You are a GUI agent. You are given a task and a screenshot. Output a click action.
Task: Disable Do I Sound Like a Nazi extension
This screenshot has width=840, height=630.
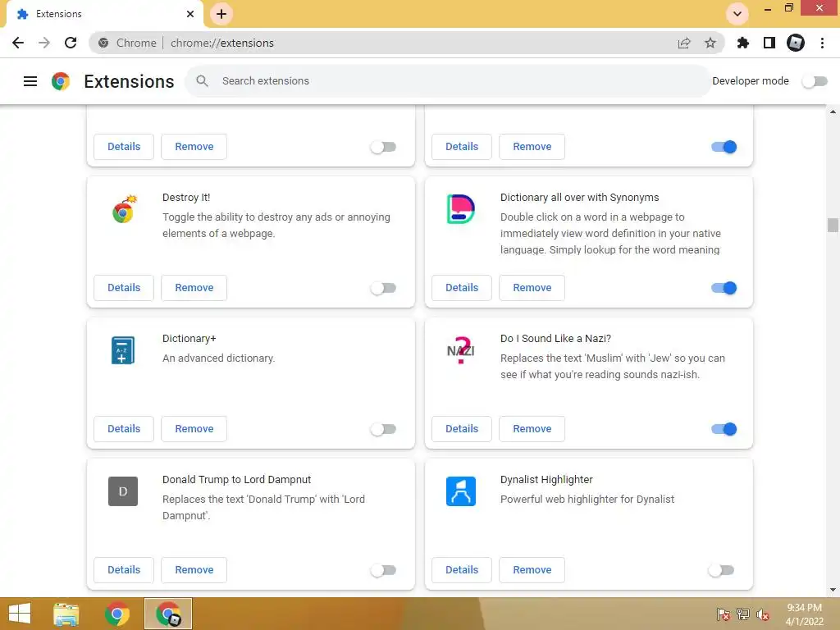pos(724,429)
